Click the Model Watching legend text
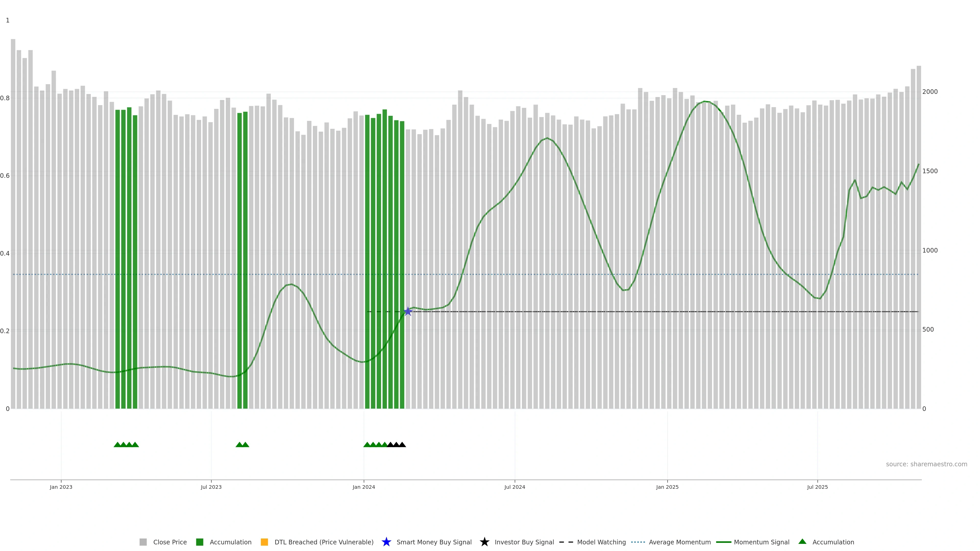The image size is (980, 551). 601,542
